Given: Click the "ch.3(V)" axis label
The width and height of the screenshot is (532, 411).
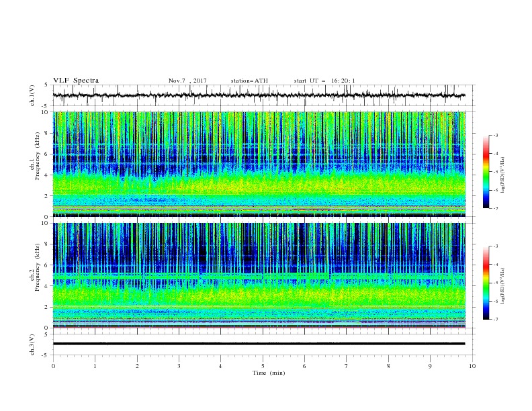Looking at the screenshot, I should coord(32,345).
